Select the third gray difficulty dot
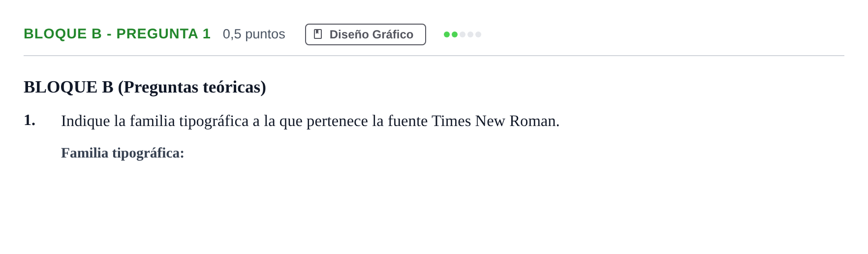Screen dimensions: 868x254 pos(463,34)
